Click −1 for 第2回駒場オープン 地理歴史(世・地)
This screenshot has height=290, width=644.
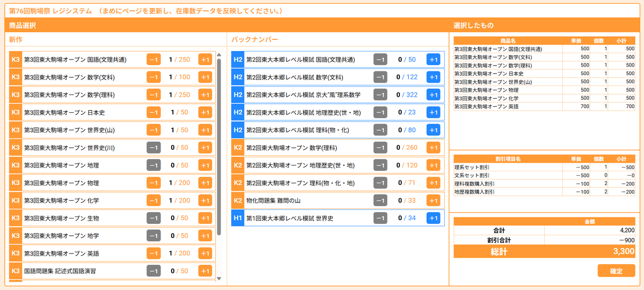point(380,165)
